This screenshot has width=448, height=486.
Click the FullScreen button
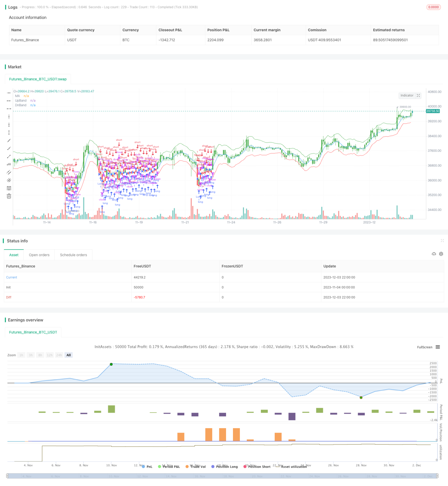click(x=425, y=347)
